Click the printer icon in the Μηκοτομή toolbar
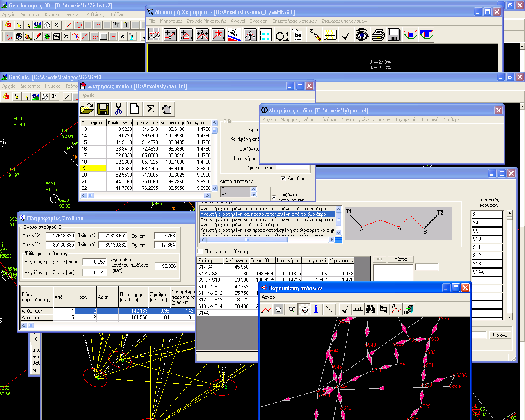 click(x=378, y=35)
